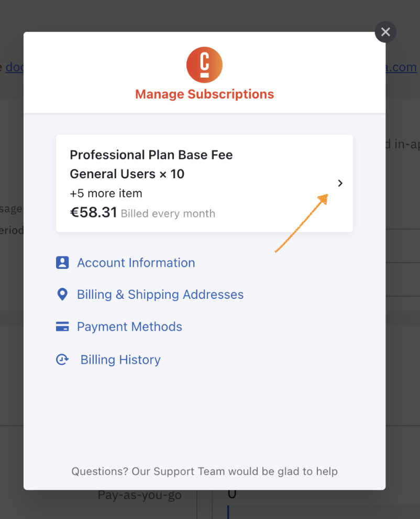420x519 pixels.
Task: Open Account Information
Action: click(x=136, y=263)
